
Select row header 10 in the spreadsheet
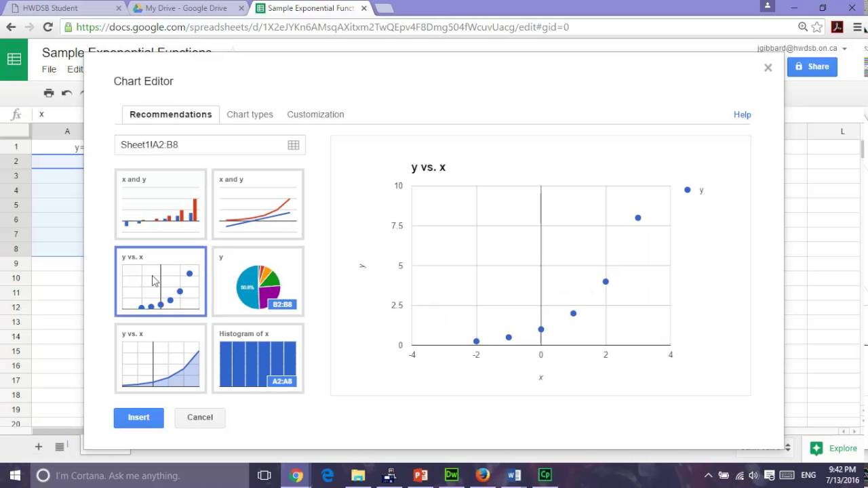[16, 278]
